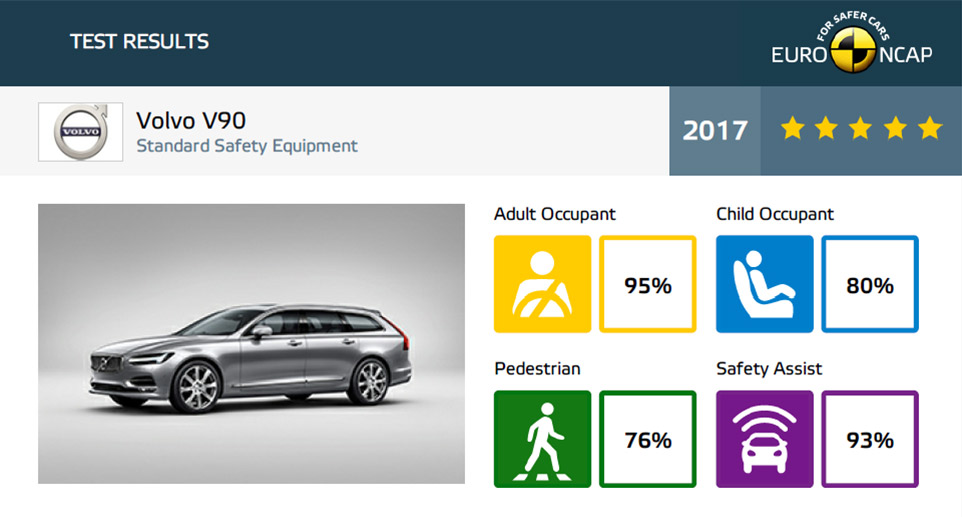Screen dimensions: 962x517
Task: Click the 2017 year badge
Action: point(715,131)
